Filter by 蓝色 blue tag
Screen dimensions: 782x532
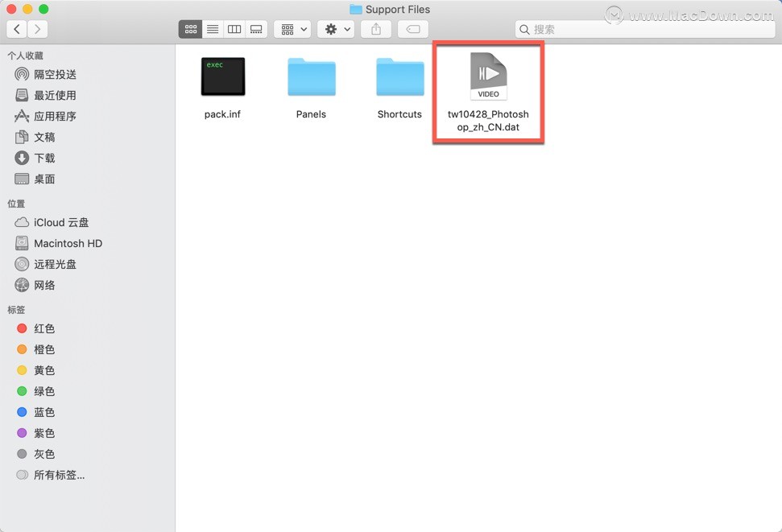coord(43,412)
